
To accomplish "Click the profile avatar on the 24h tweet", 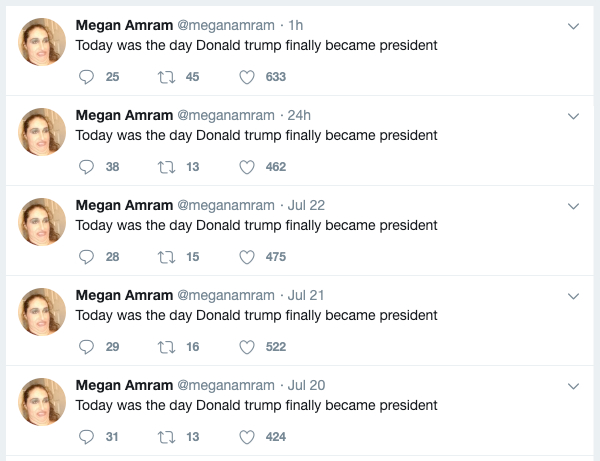I will (44, 132).
